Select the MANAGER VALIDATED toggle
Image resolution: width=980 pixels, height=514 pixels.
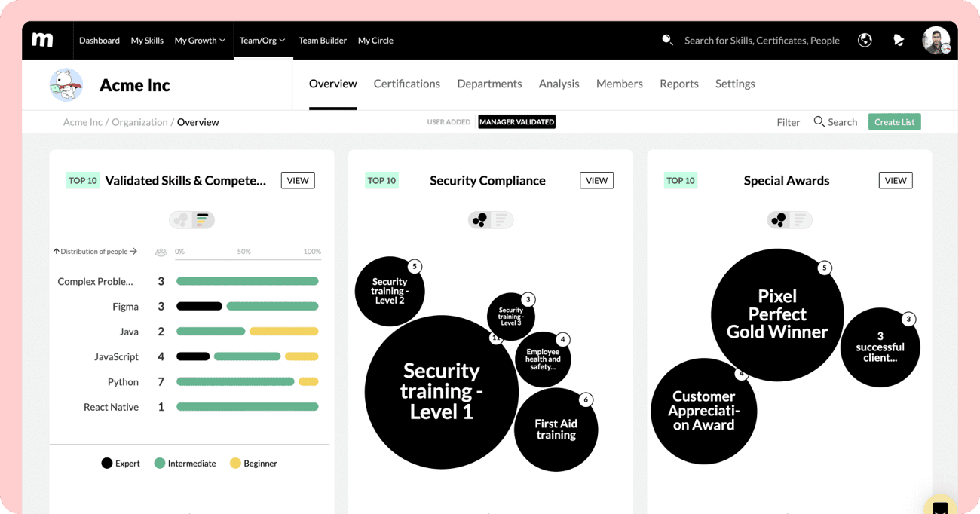[516, 121]
